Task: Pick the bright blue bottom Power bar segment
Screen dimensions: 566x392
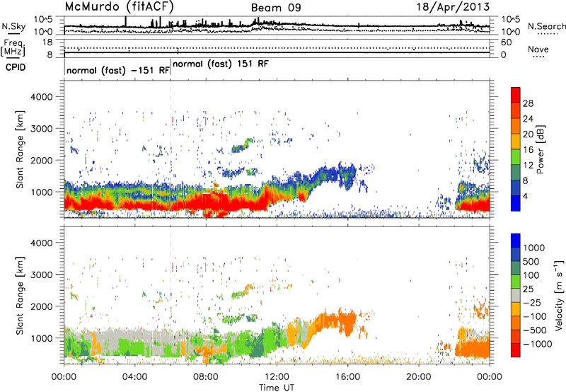Action: [516, 204]
